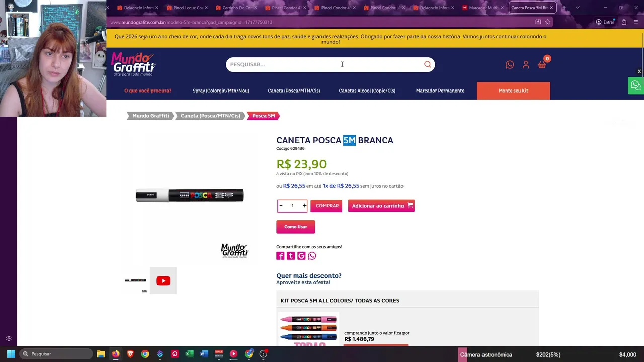Click the green WhatsApp chat widget at the right edge
This screenshot has width=644, height=362.
636,85
